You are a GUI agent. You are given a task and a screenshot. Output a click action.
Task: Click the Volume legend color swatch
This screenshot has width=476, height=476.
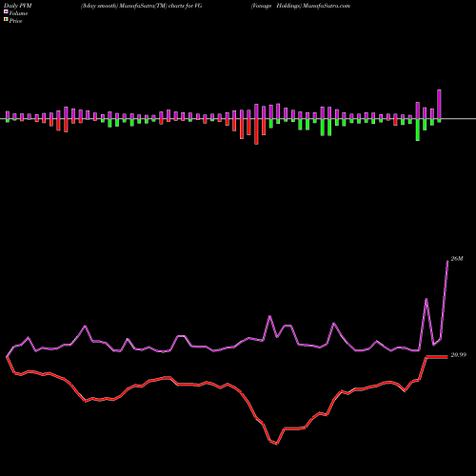click(6, 11)
